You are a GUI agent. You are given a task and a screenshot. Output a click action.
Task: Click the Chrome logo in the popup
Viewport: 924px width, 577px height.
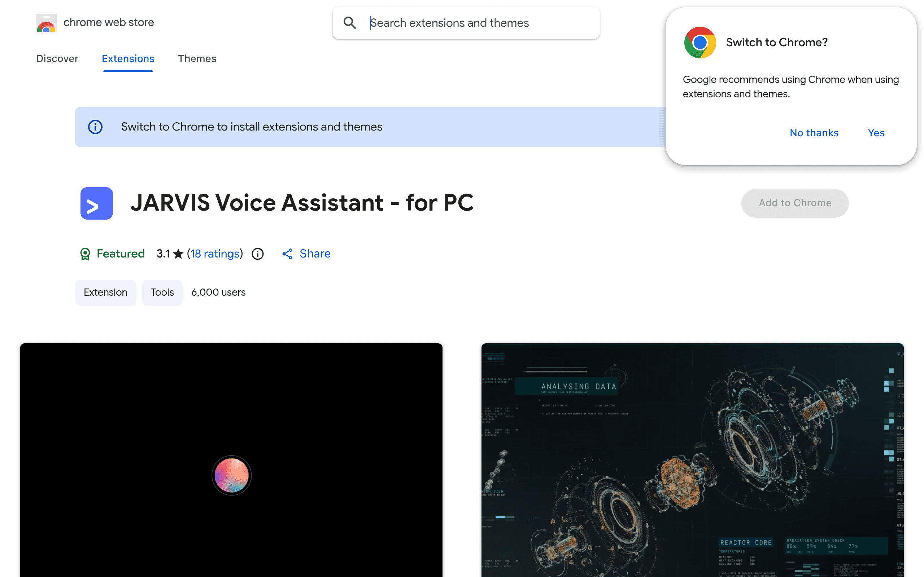700,42
